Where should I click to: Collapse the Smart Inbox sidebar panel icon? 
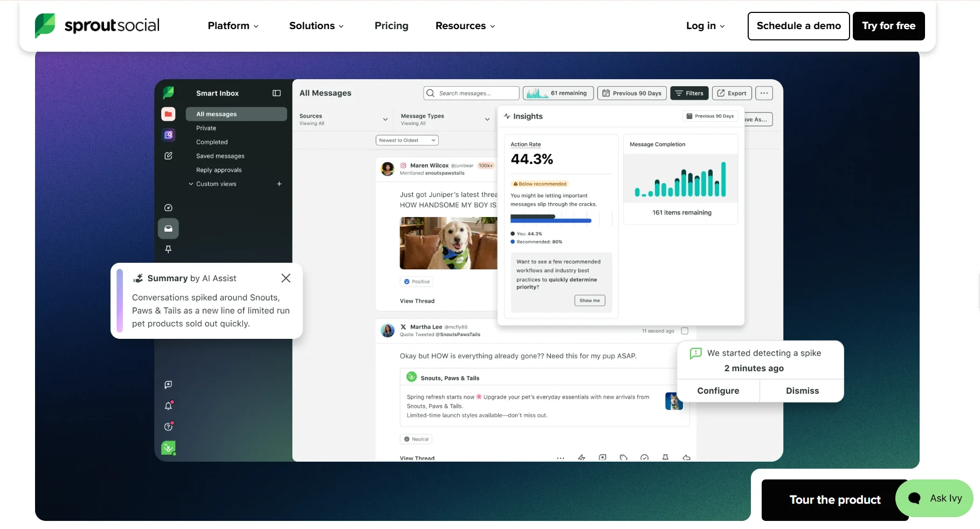pyautogui.click(x=277, y=93)
